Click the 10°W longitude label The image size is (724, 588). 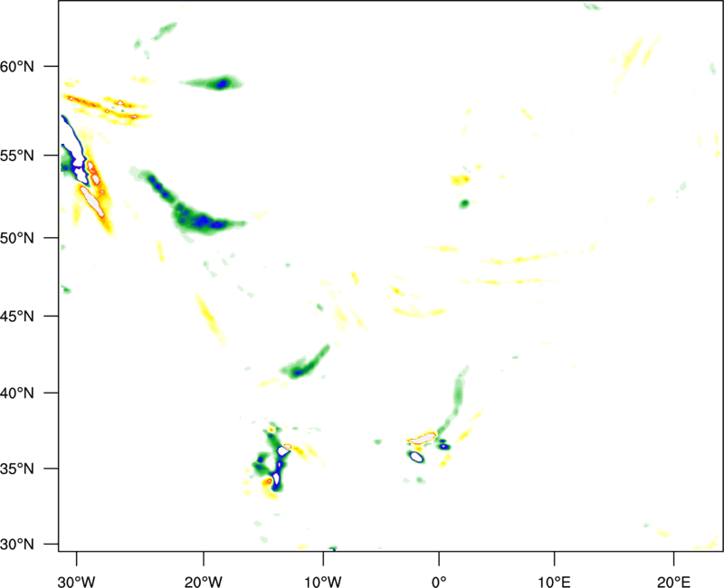pos(323,582)
